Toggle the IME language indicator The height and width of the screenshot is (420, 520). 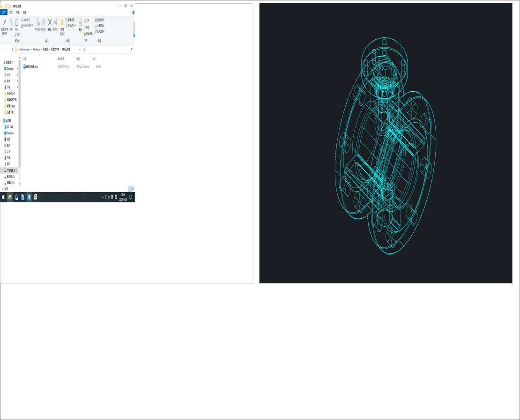tap(112, 197)
